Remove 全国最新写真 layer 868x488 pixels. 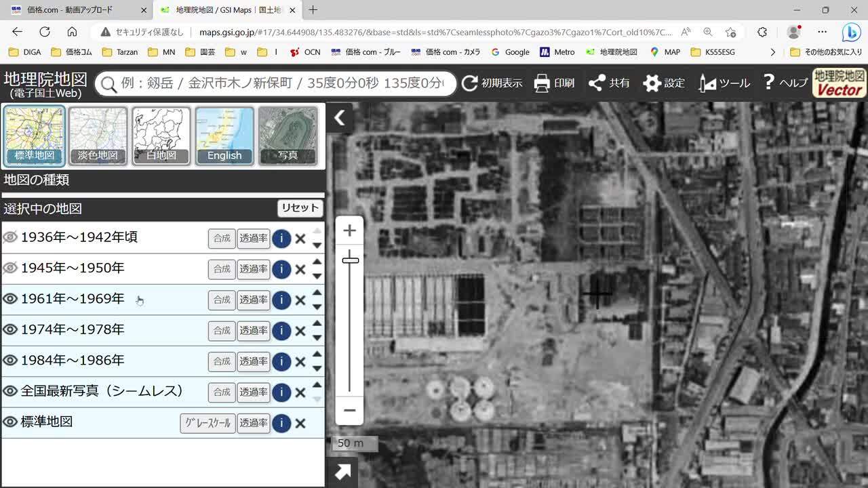point(300,392)
